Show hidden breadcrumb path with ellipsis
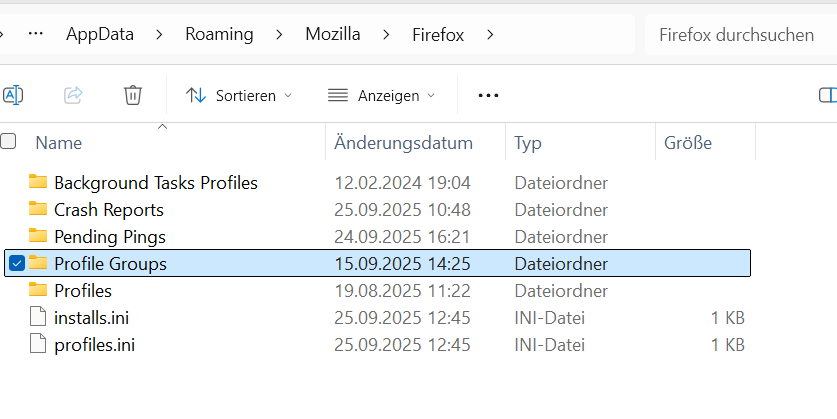The image size is (837, 419). point(36,35)
